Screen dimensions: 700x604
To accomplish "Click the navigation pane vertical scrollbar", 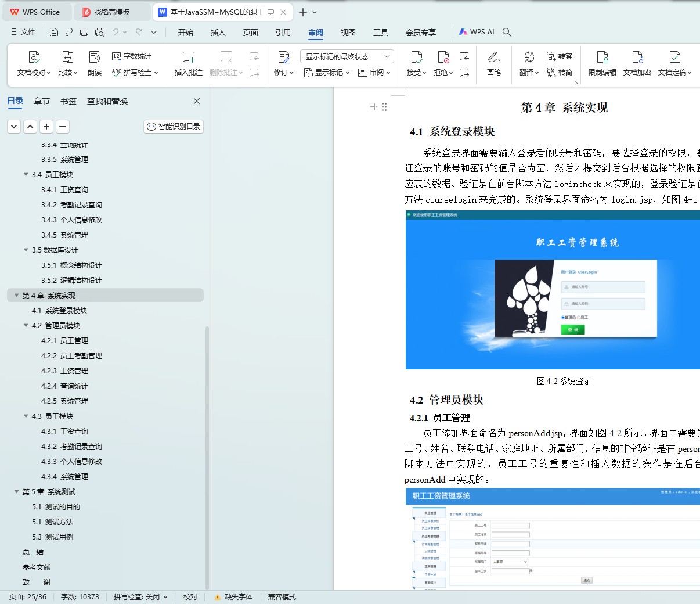I will tap(207, 458).
